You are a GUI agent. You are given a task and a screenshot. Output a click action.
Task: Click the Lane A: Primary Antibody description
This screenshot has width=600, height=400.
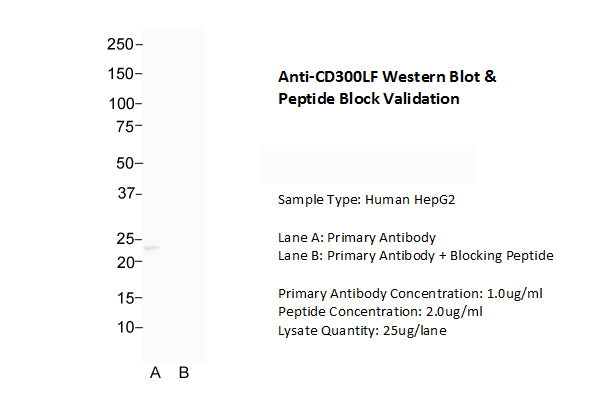[x=357, y=237]
